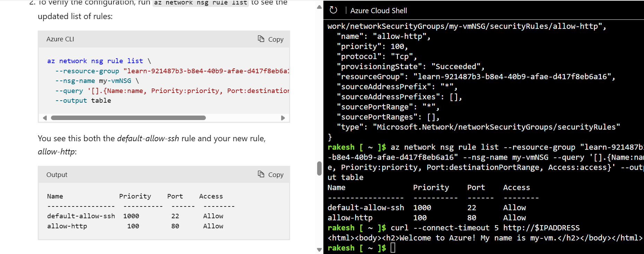
Task: Click '"protocol": "Tcp"' line in terminal
Action: pyautogui.click(x=377, y=56)
